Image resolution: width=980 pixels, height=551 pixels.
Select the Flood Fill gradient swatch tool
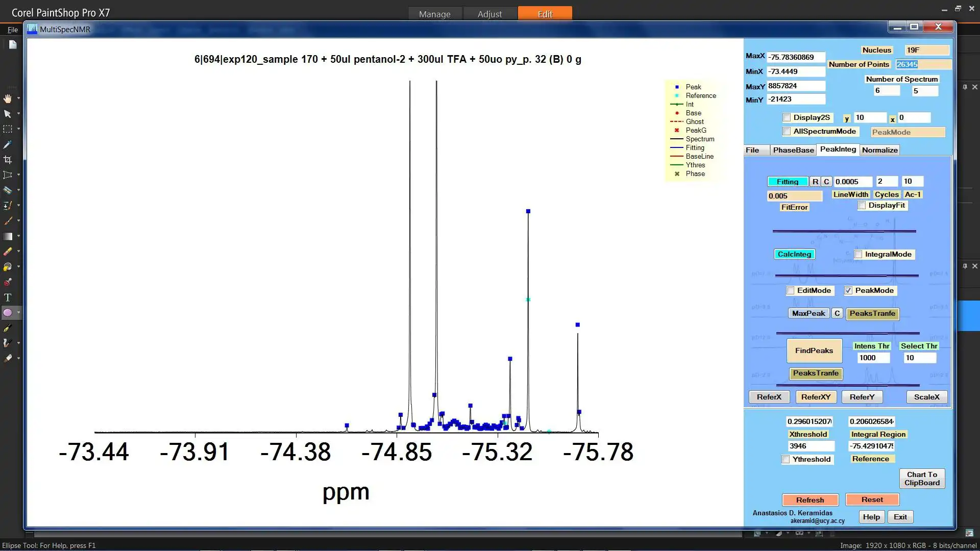(8, 236)
